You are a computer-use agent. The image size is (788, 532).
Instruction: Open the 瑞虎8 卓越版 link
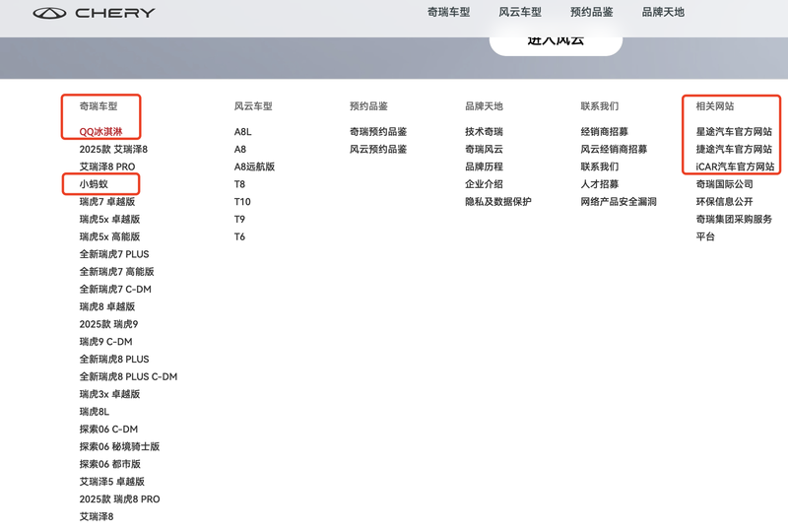tap(107, 306)
